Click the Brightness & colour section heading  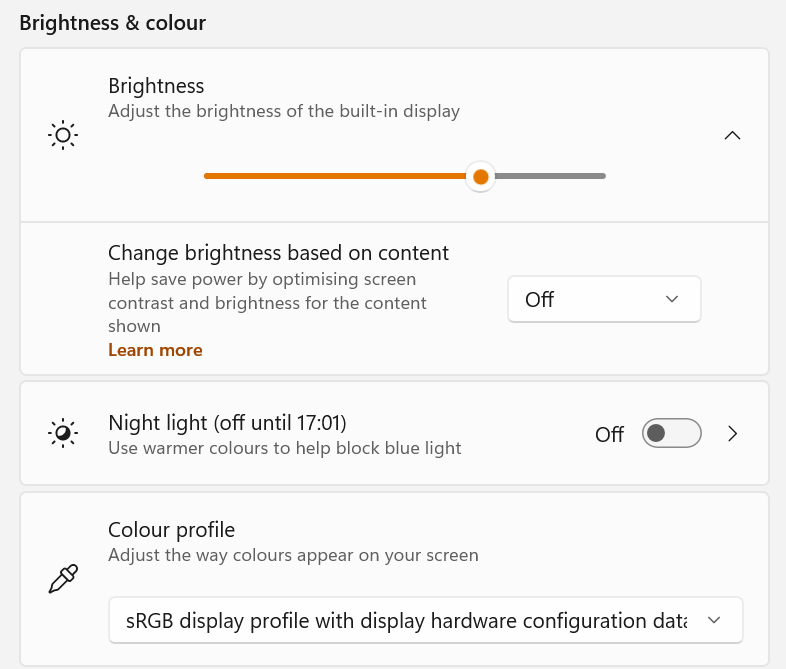click(112, 23)
